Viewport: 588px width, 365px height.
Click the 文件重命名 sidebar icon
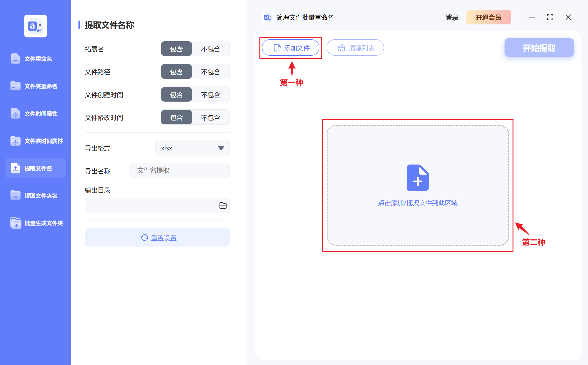[16, 59]
